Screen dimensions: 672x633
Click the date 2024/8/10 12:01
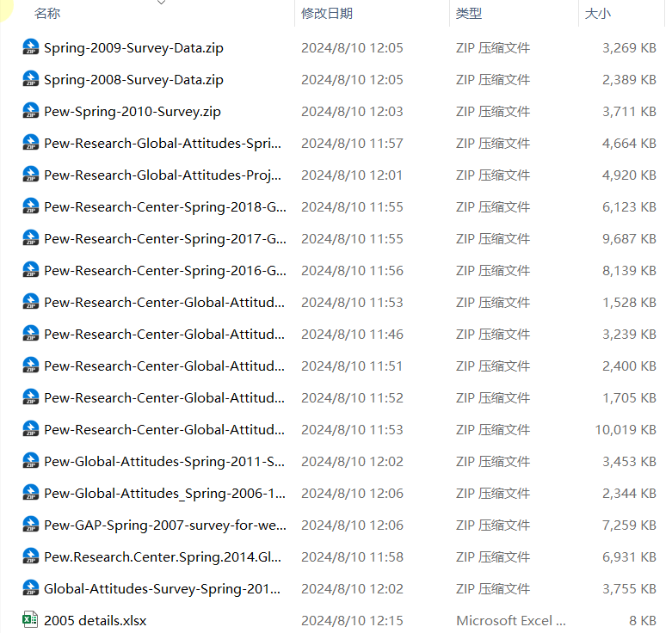point(352,175)
